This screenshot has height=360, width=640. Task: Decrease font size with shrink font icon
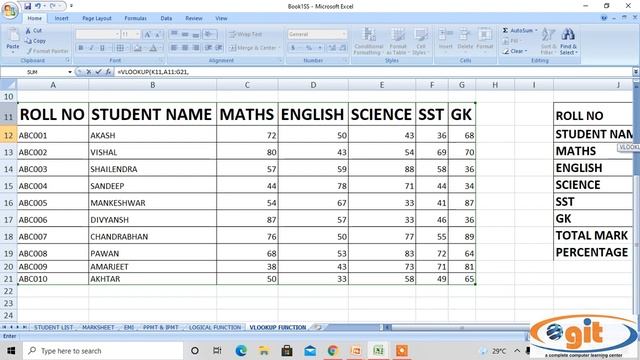point(158,35)
